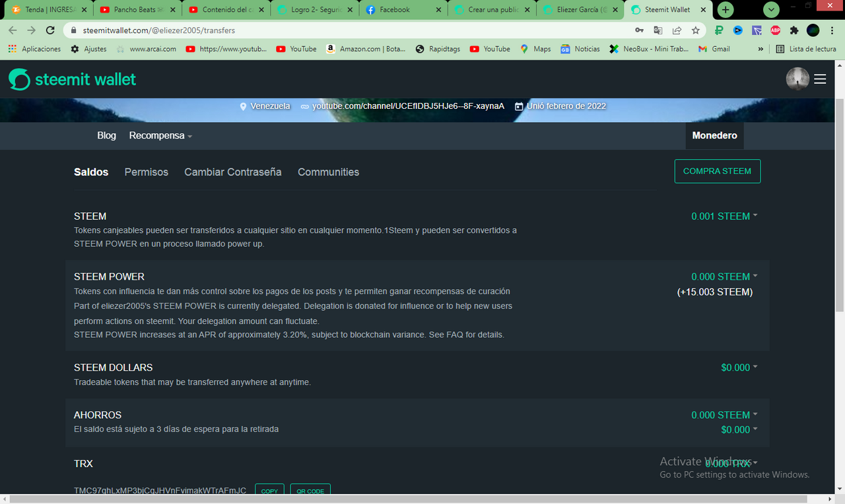This screenshot has width=845, height=504.
Task: Open the Communities tab
Action: pyautogui.click(x=328, y=172)
